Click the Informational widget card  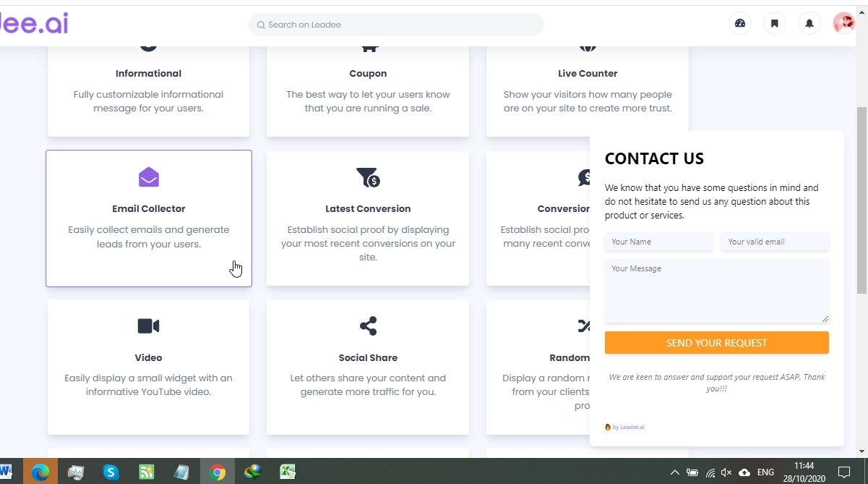tap(148, 87)
